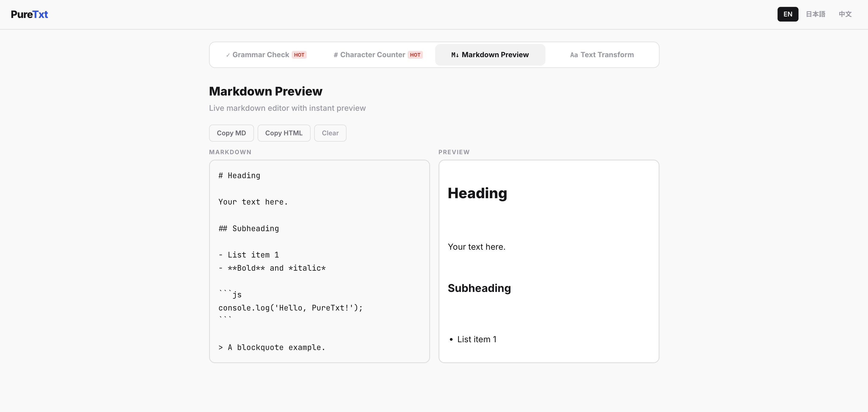
Task: Open the Grammar Check tab
Action: tap(266, 54)
